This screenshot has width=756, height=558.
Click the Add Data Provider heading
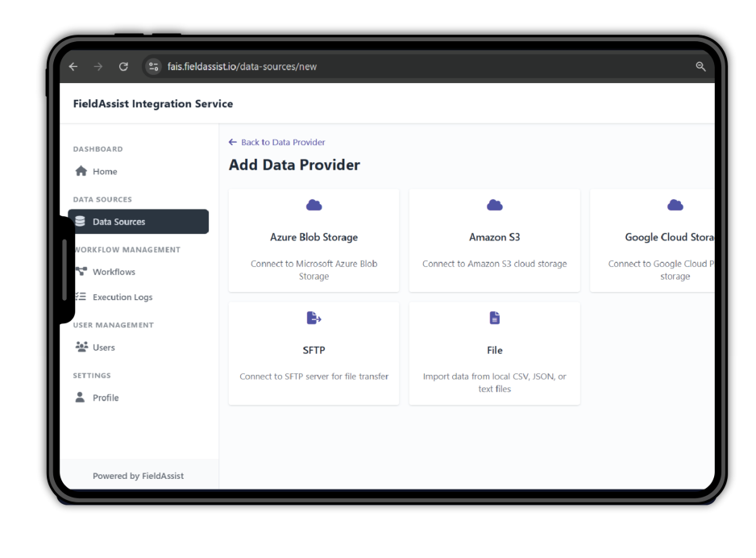[x=295, y=165]
